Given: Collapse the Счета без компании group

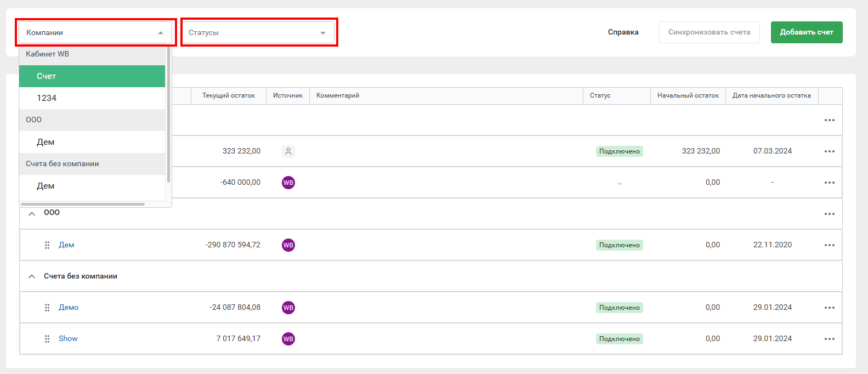Looking at the screenshot, I should [32, 276].
